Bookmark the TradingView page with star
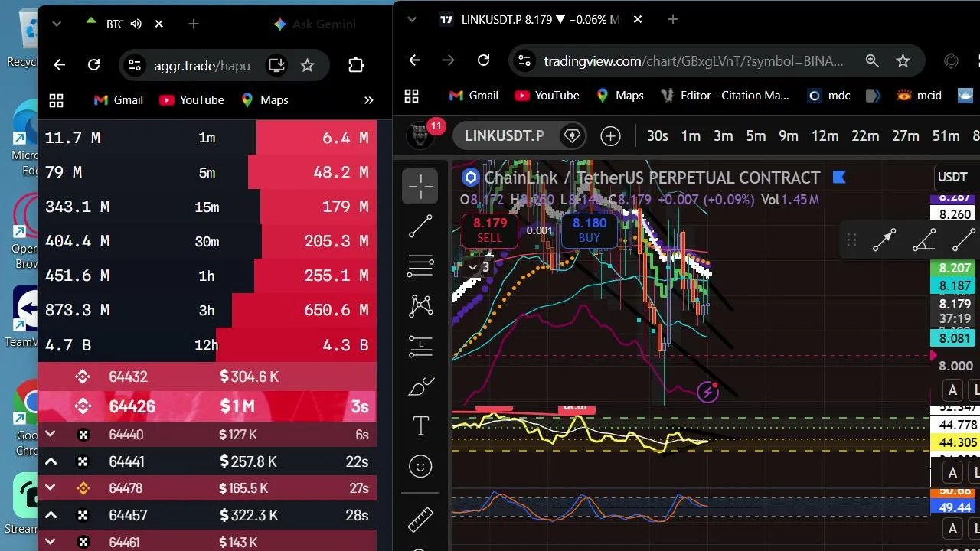980x551 pixels. 903,60
